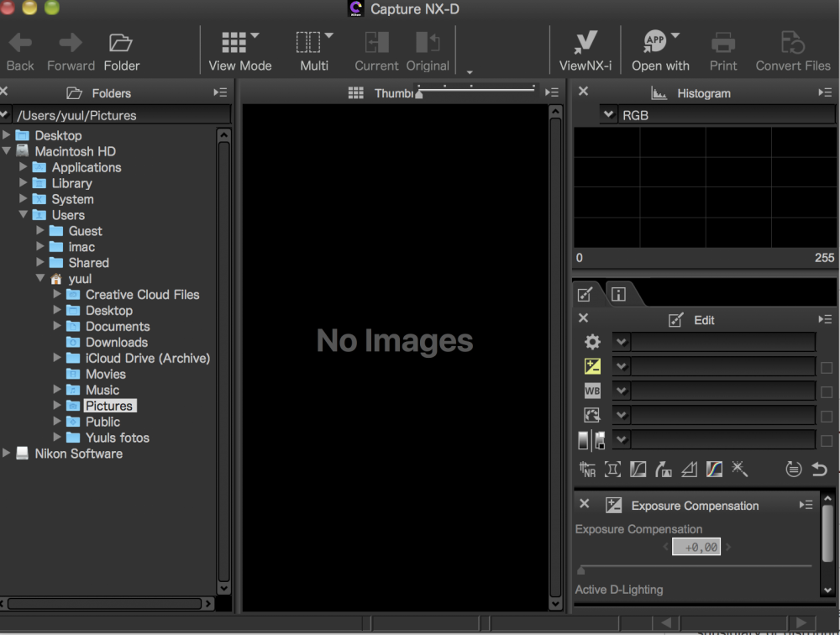Open the Histogram panel options menu

tap(825, 92)
